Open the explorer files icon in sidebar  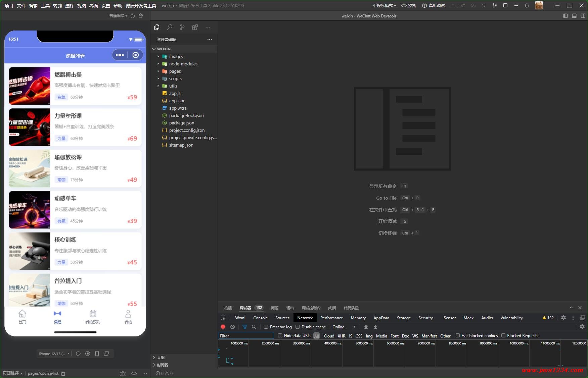tap(157, 27)
